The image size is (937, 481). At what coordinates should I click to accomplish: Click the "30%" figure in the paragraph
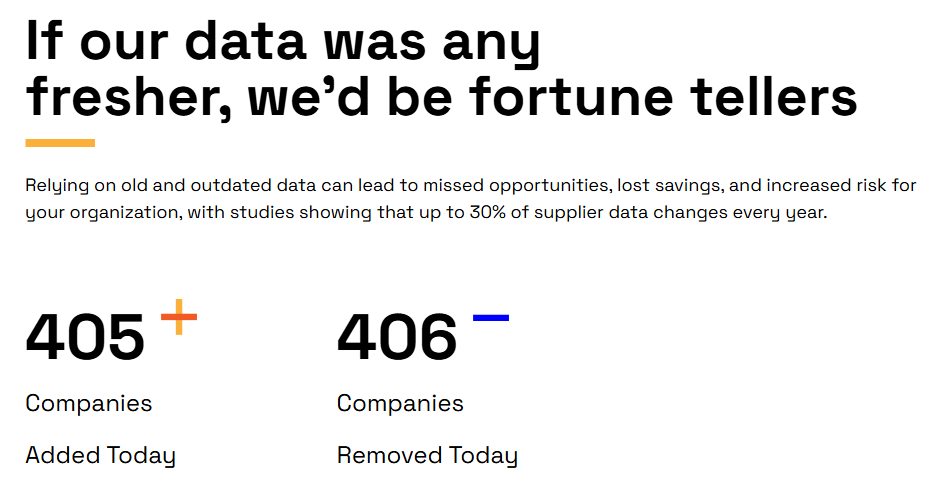coord(488,213)
